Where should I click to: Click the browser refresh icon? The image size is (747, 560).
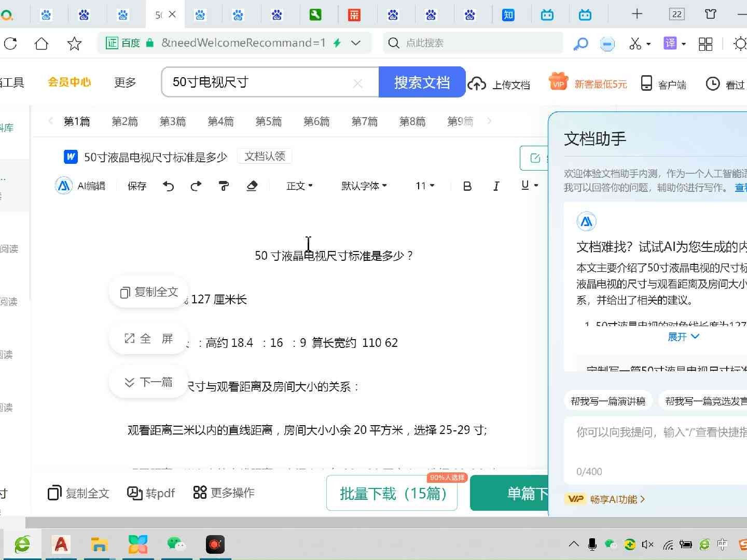pyautogui.click(x=10, y=44)
